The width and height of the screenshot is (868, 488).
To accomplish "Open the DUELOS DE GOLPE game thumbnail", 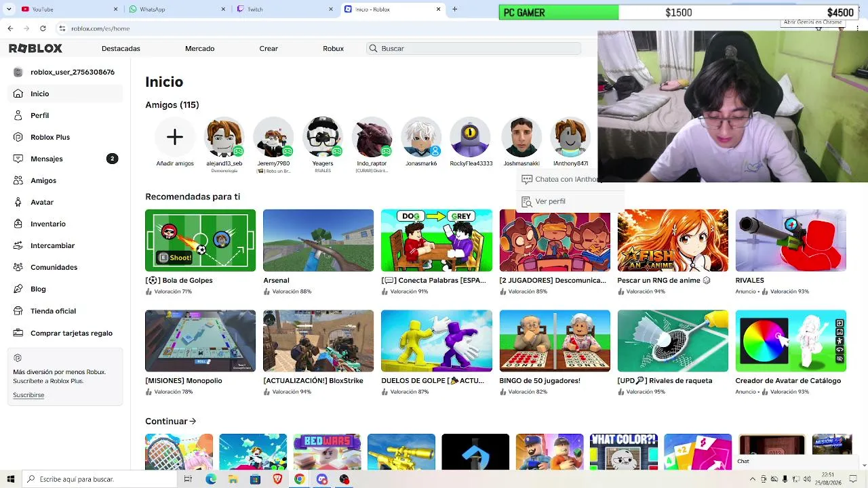I will click(437, 341).
